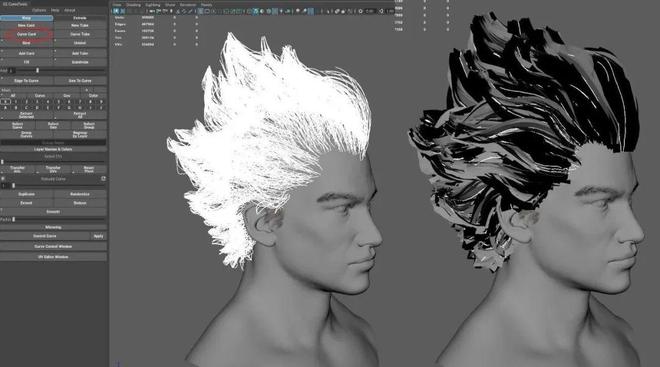Click the reset icon beside Rebuild Curve

tap(103, 179)
